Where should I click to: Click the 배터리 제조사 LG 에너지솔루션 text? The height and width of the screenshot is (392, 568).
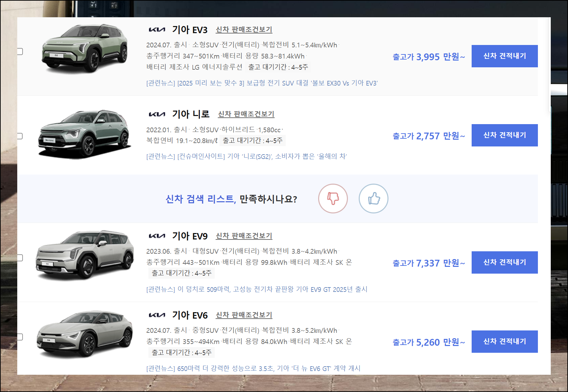pos(194,67)
